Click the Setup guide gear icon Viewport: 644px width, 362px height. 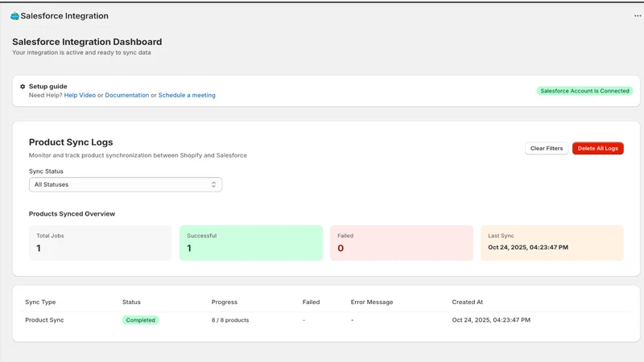(23, 87)
